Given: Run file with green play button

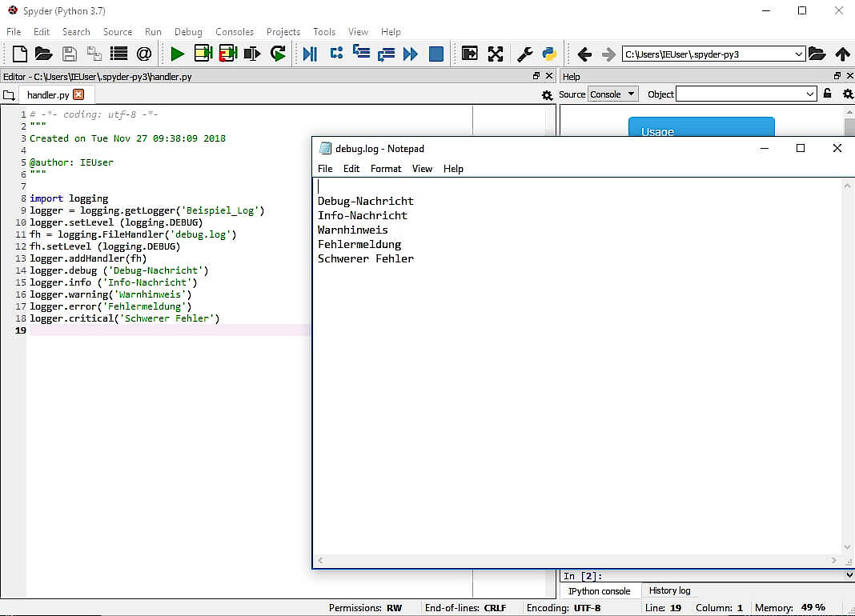Looking at the screenshot, I should [x=177, y=54].
